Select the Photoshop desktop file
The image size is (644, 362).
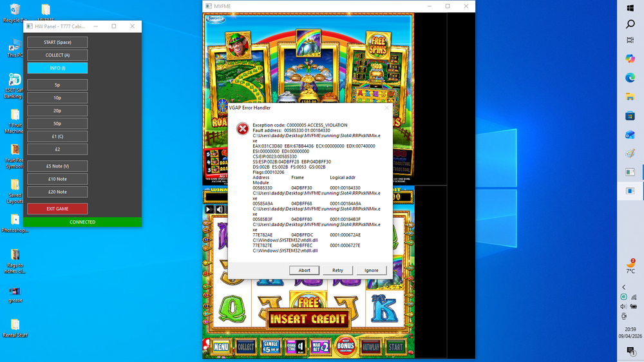[15, 224]
